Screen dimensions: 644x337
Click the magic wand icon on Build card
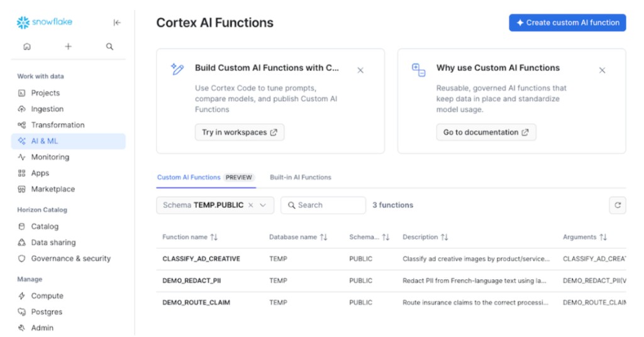click(177, 69)
